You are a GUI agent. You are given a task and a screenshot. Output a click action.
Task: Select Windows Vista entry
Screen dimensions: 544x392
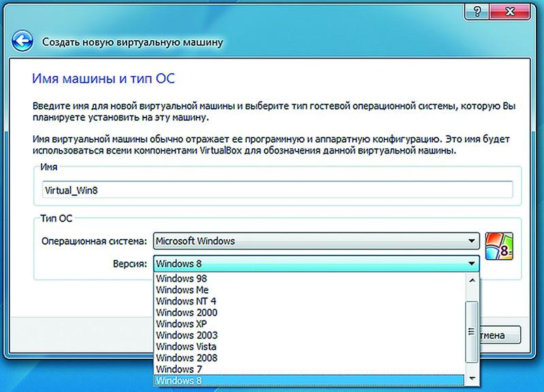pos(309,346)
